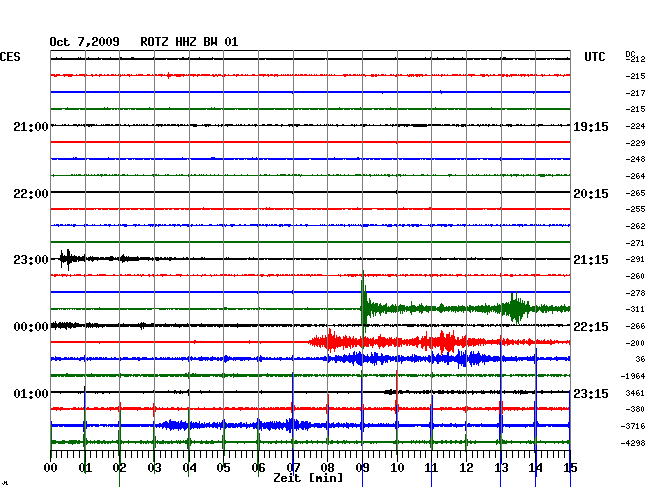Click the minute axis tick label '12'
Image resolution: width=650 pixels, height=494 pixels.
[x=466, y=468]
